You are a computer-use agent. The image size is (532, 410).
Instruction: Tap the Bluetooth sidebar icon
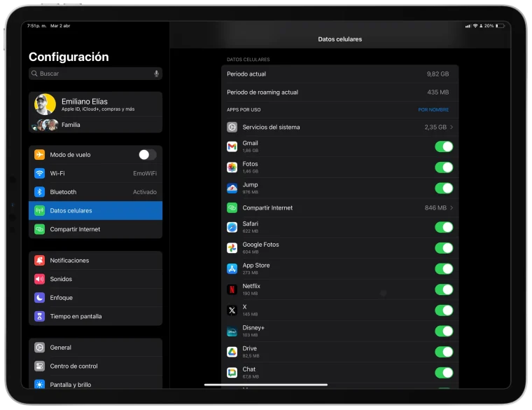[x=39, y=192]
